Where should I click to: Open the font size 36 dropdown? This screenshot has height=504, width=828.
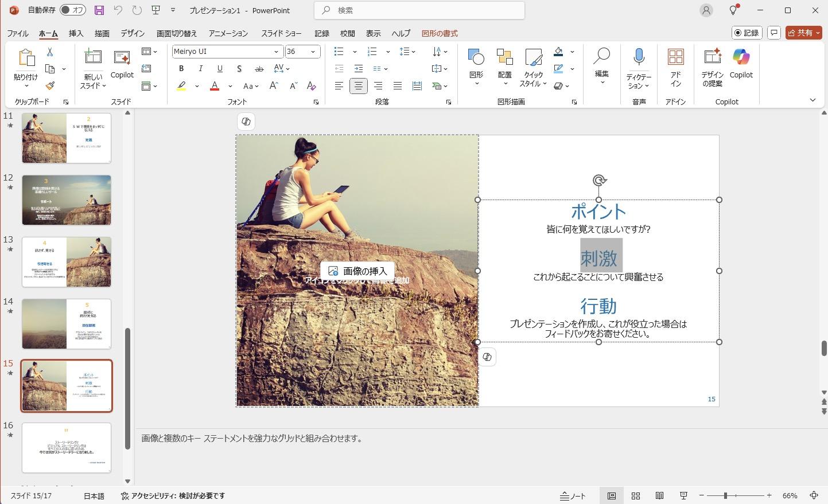tap(313, 52)
